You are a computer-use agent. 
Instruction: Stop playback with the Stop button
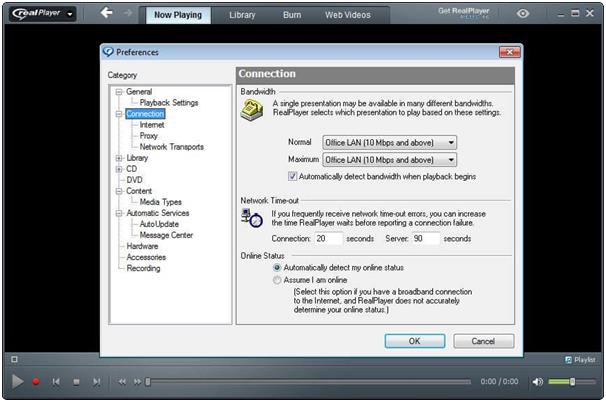(x=77, y=382)
